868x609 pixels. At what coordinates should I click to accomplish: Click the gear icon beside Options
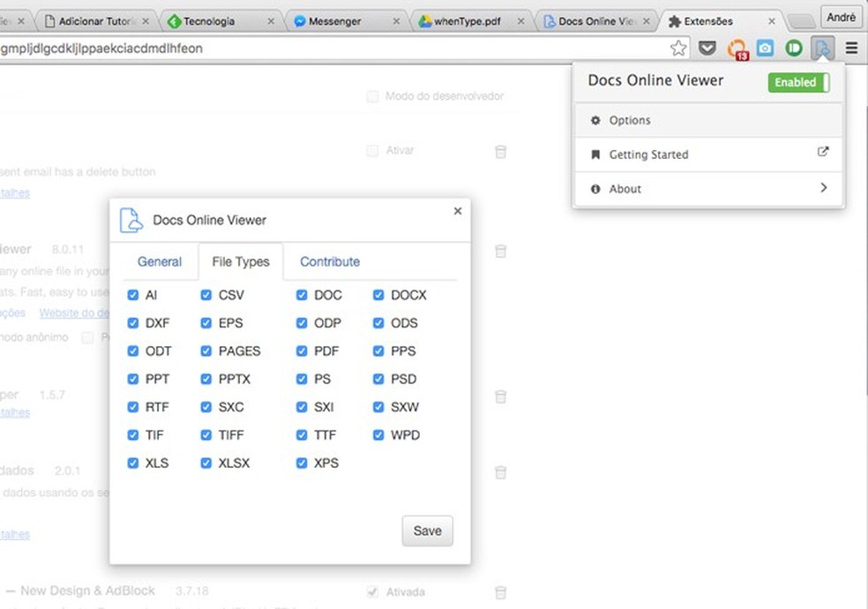[595, 120]
